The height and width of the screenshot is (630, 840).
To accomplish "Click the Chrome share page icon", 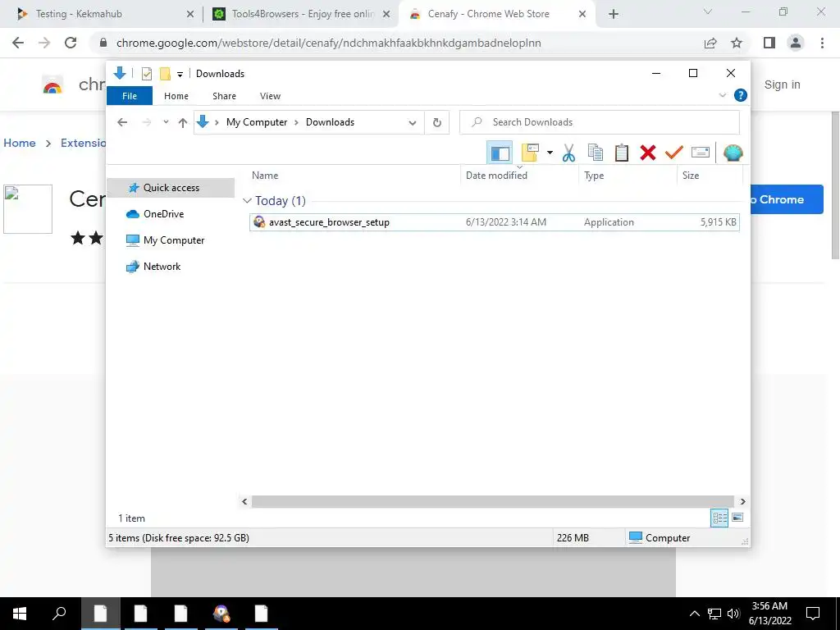I will point(710,43).
